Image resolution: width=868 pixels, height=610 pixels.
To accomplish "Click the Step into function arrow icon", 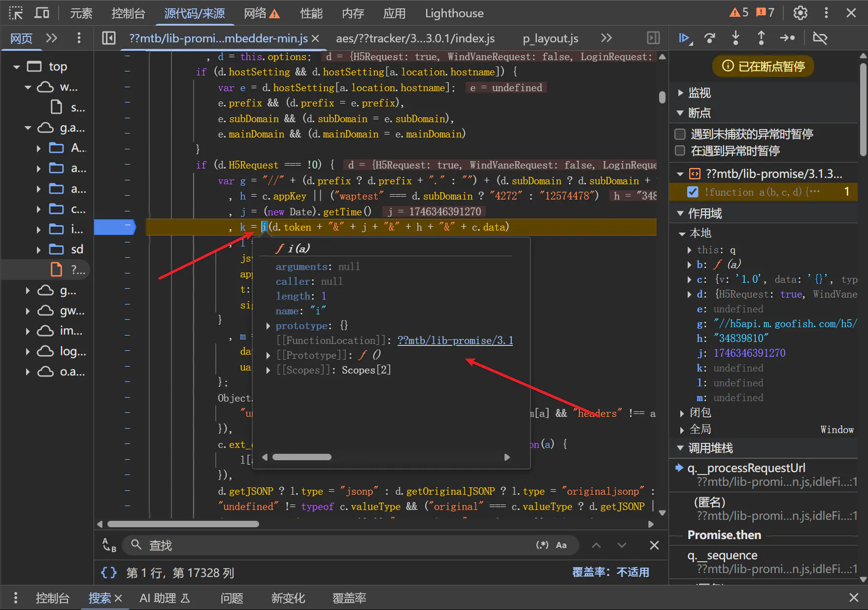I will (735, 38).
